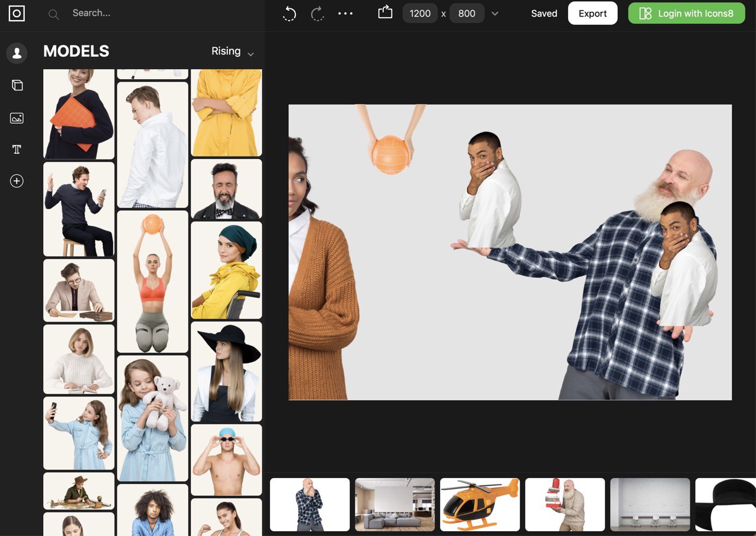Select curly-haired man in blue shirt model
Image resolution: width=756 pixels, height=536 pixels.
click(x=152, y=510)
